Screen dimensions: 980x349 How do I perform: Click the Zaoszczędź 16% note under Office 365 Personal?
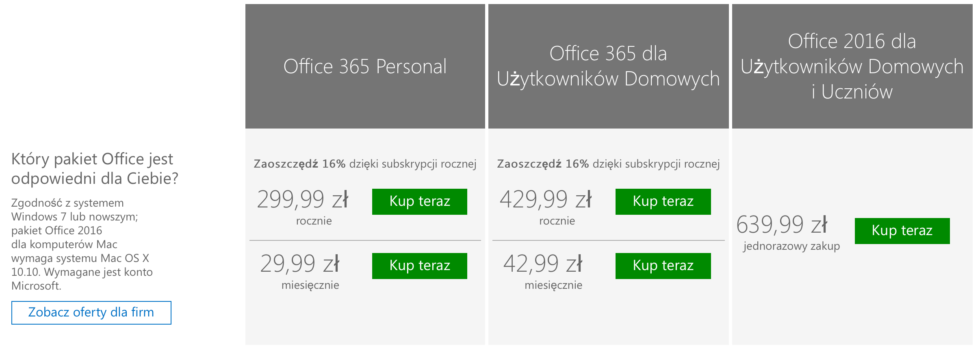coord(365,164)
